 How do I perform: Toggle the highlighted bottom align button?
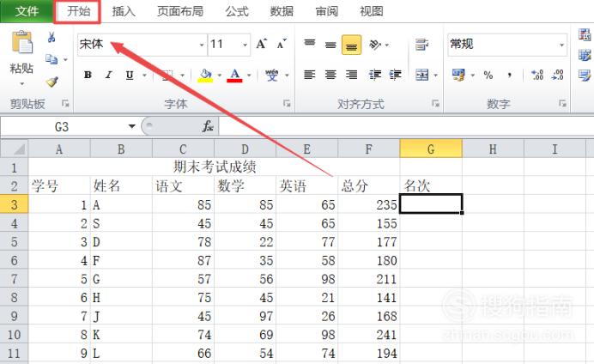coord(352,45)
